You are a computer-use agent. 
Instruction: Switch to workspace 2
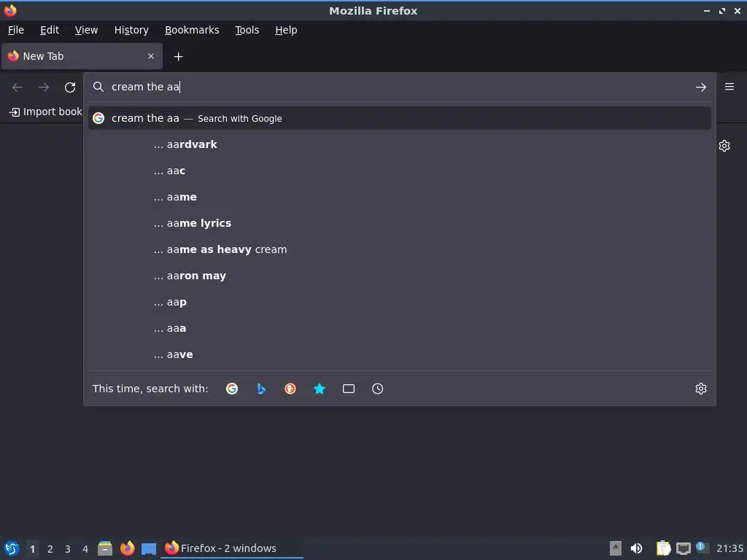50,549
